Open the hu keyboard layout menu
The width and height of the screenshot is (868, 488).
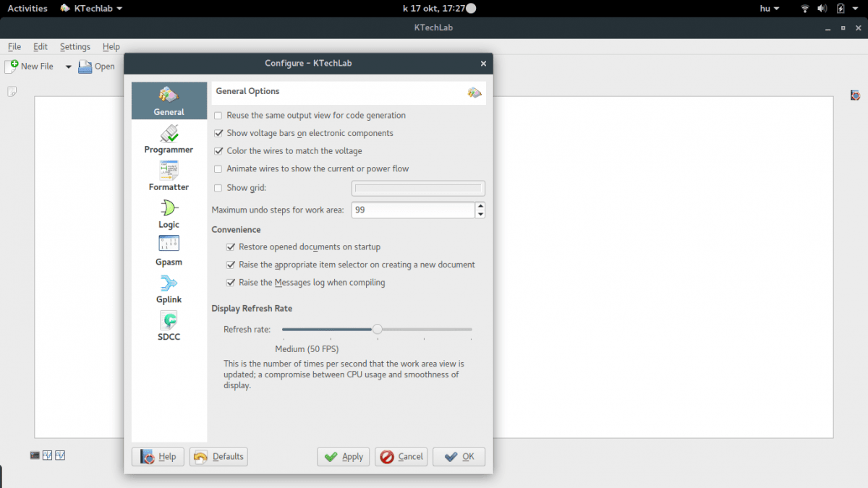[770, 9]
